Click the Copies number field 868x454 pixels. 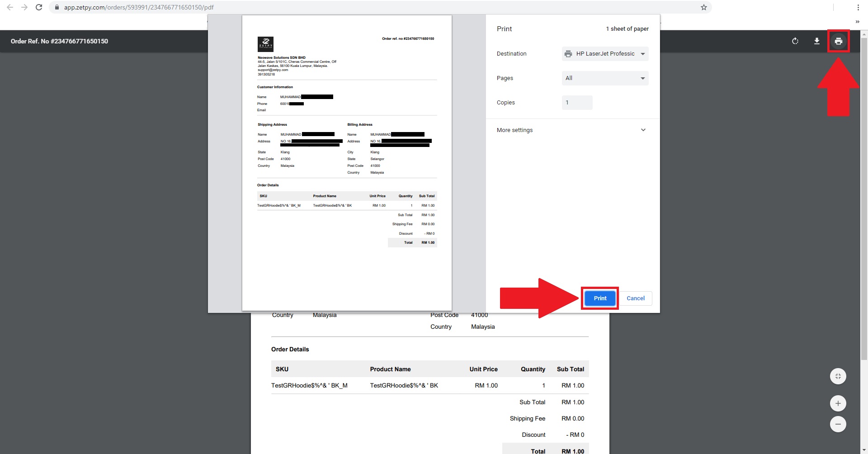577,103
